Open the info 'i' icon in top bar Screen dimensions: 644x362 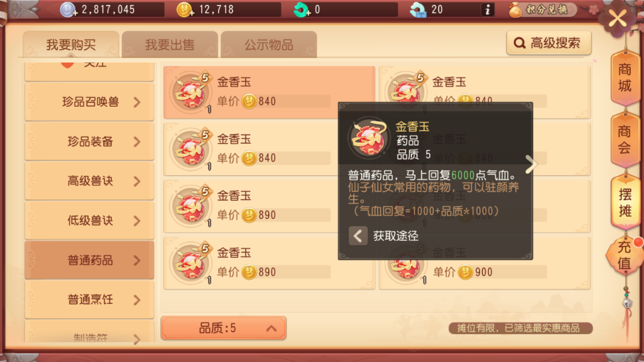click(487, 10)
